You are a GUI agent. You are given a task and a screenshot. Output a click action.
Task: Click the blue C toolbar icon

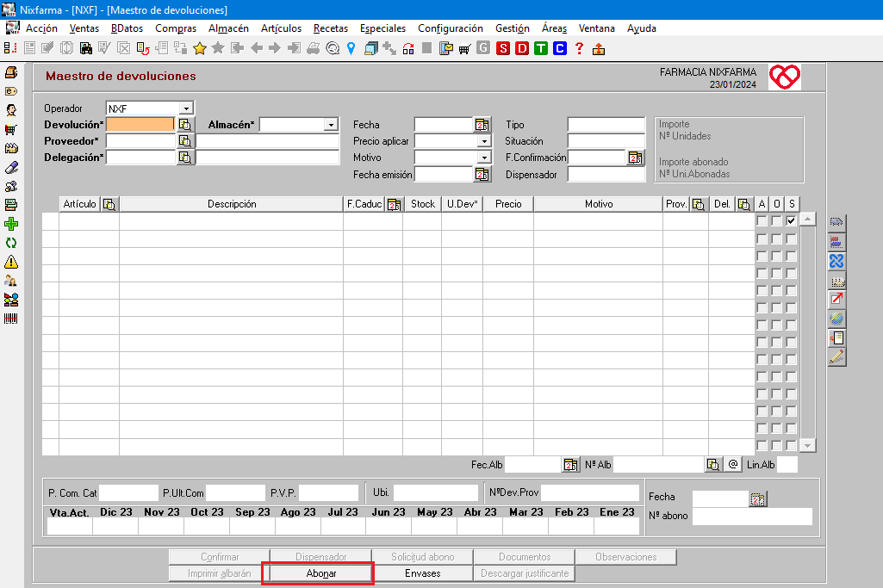(x=560, y=48)
